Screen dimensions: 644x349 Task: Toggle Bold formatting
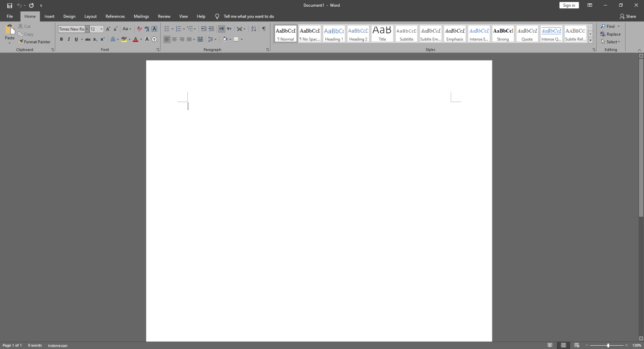pyautogui.click(x=61, y=39)
